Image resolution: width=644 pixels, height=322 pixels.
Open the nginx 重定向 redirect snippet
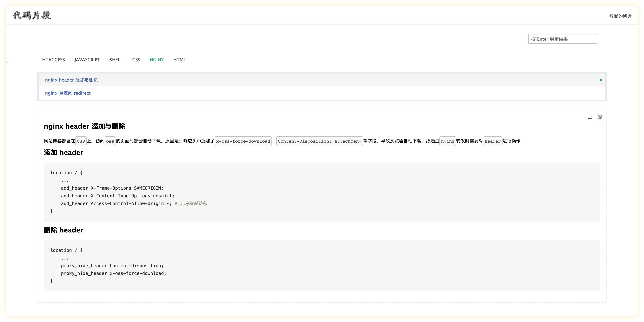(68, 93)
